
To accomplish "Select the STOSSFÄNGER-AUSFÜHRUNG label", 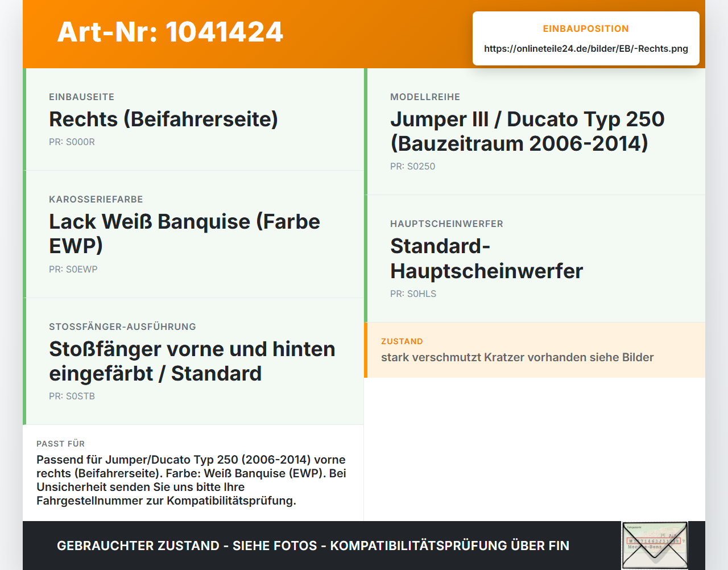I will pyautogui.click(x=122, y=327).
